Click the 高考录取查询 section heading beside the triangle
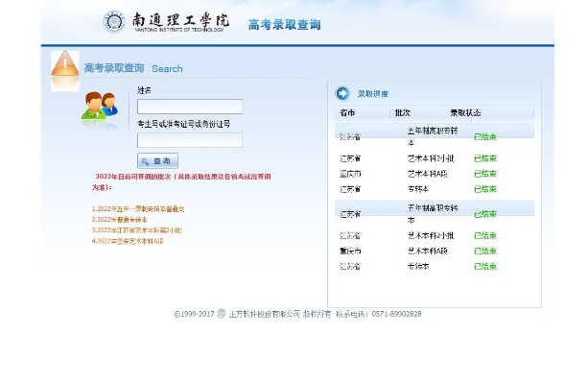This screenshot has width=588, height=384. (x=114, y=68)
